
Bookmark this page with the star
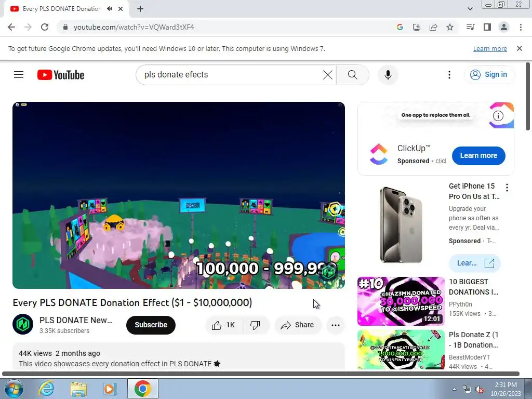450,27
